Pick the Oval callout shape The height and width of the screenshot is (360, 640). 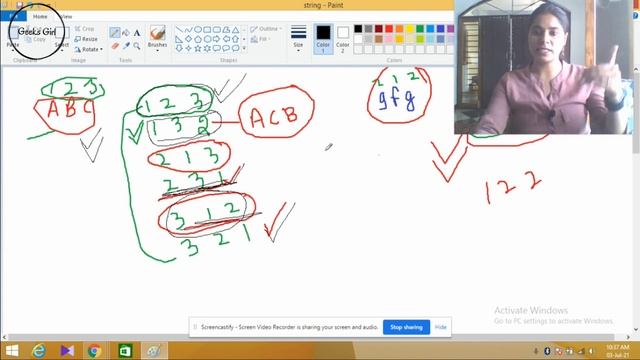pos(226,48)
